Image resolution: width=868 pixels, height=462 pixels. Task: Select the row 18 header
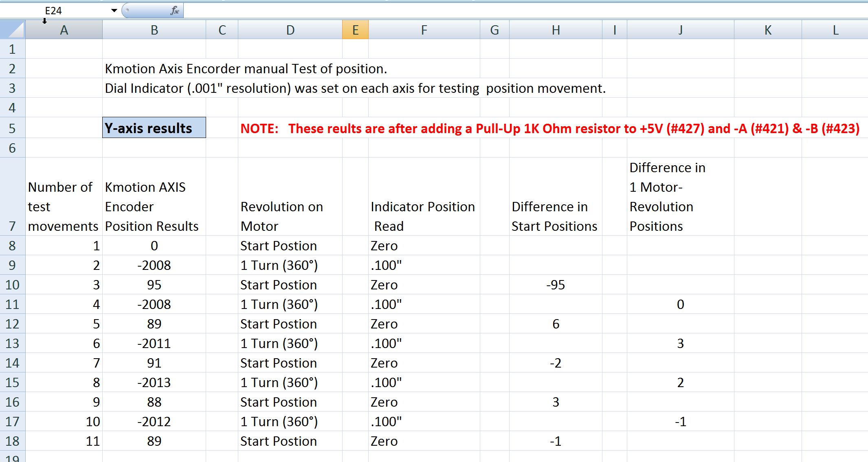[x=13, y=441]
